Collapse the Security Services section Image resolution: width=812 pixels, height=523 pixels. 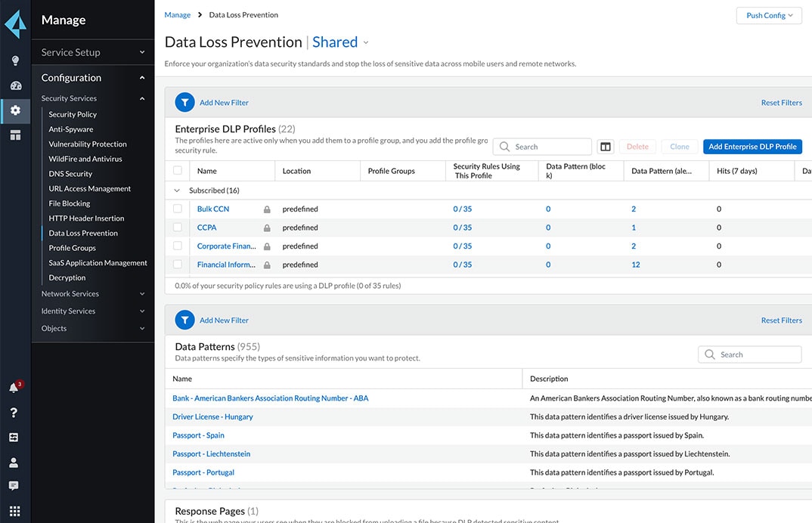(141, 97)
